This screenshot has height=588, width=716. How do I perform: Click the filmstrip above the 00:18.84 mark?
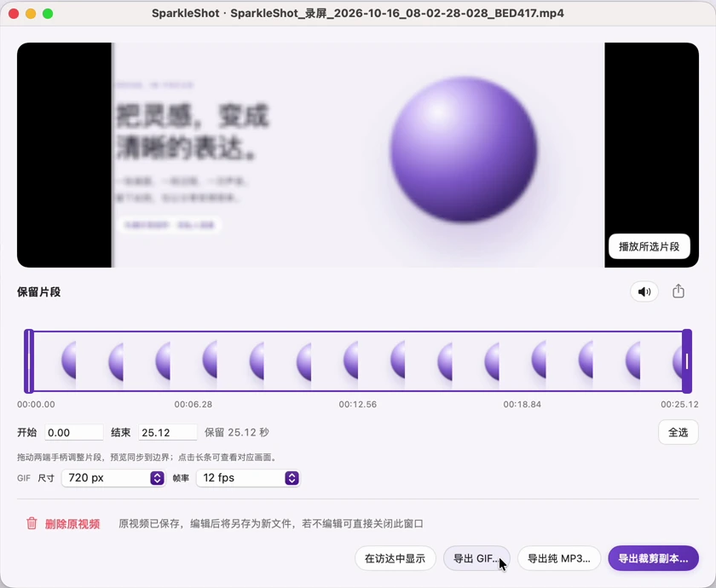522,361
